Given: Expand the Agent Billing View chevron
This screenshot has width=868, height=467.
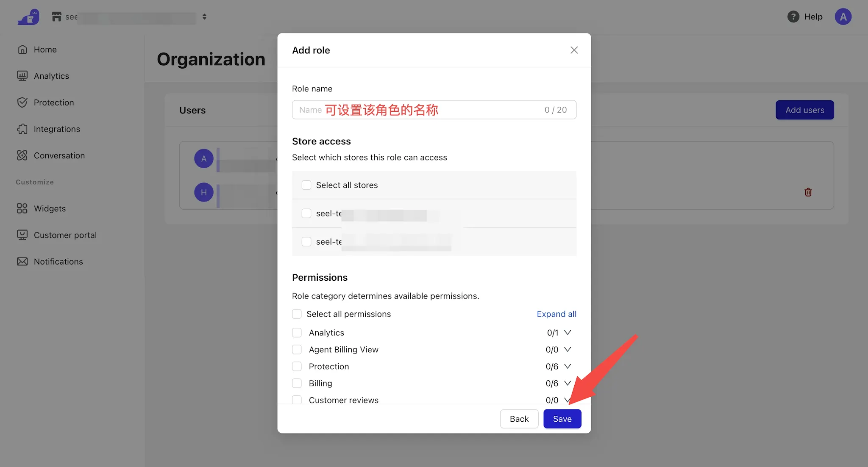Looking at the screenshot, I should (568, 349).
